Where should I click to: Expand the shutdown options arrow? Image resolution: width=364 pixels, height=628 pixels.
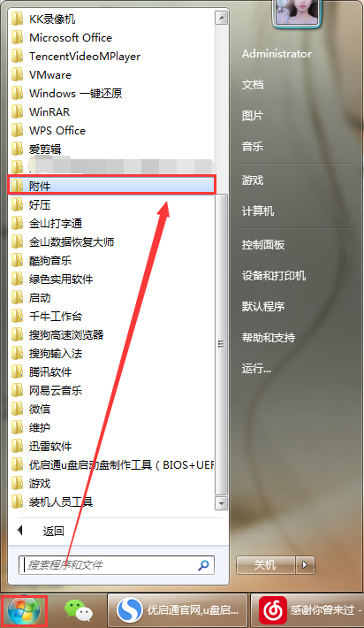point(305,565)
